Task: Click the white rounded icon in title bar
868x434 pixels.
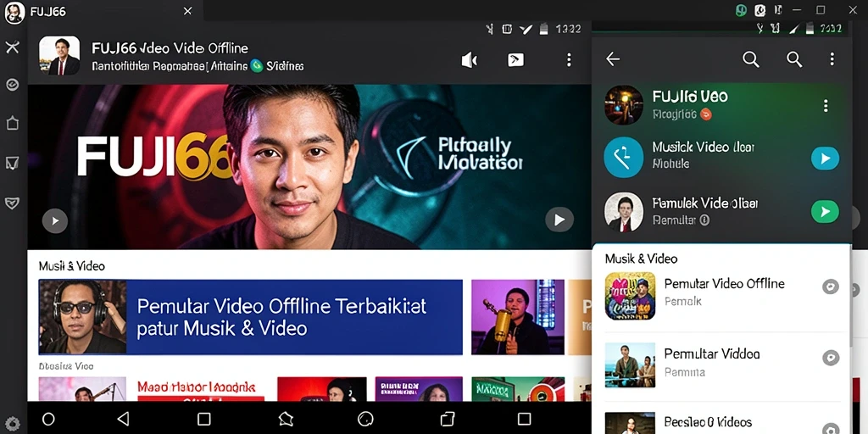Action: pos(760,10)
